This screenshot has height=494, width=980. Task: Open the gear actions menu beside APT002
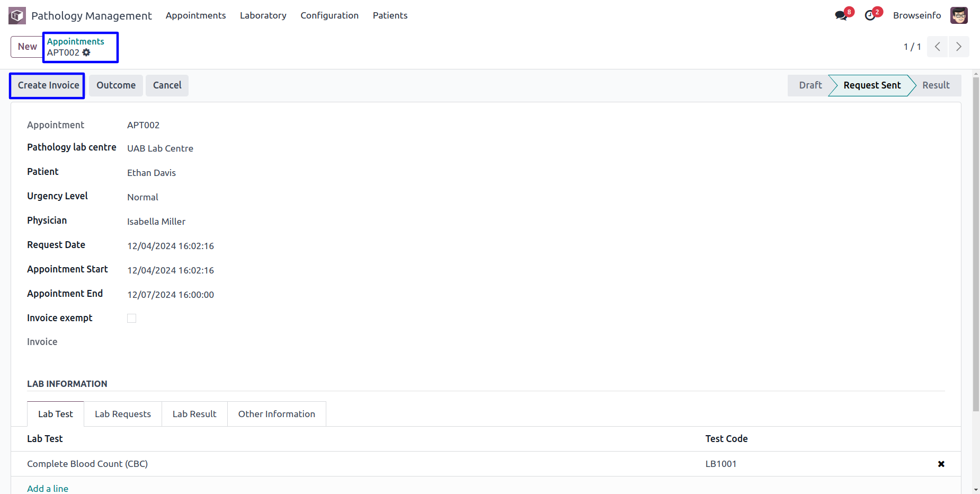click(86, 52)
